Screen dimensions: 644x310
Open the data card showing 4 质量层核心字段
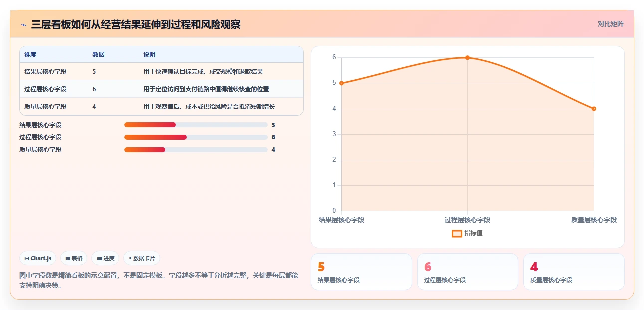pyautogui.click(x=574, y=272)
